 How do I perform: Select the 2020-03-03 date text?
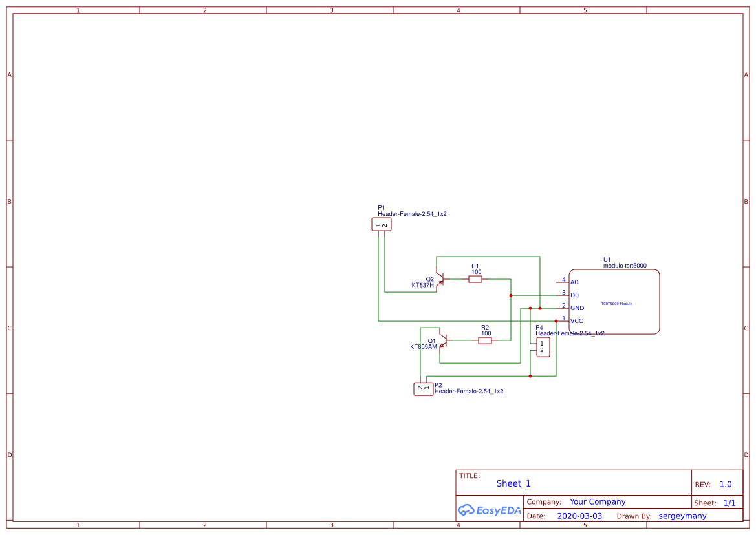coord(579,516)
